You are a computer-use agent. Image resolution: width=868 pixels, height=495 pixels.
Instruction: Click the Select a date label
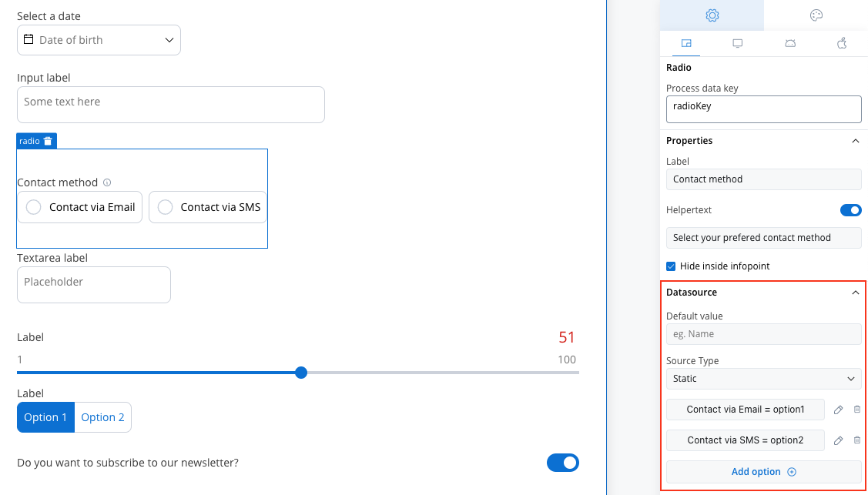point(49,16)
